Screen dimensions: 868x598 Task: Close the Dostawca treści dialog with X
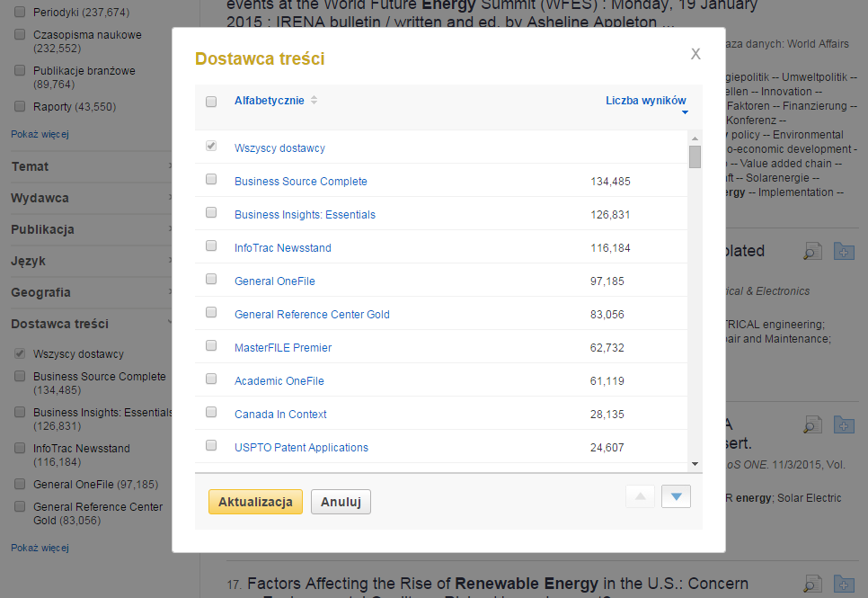click(695, 54)
